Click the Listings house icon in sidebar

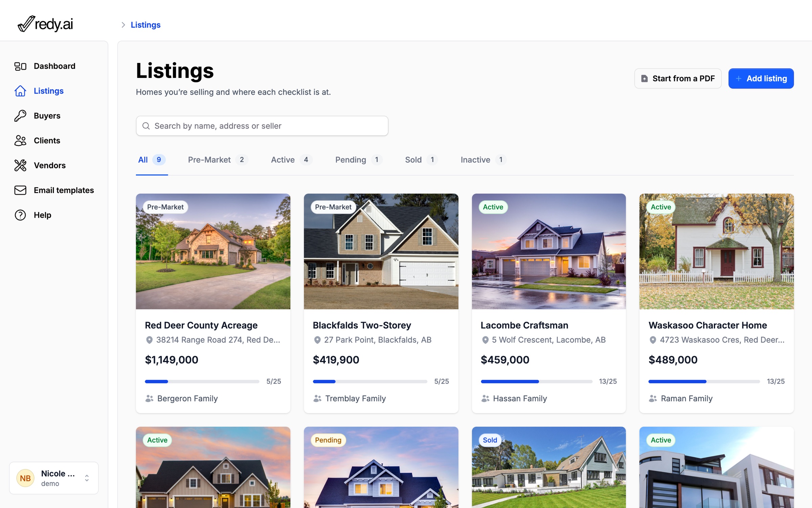(20, 91)
